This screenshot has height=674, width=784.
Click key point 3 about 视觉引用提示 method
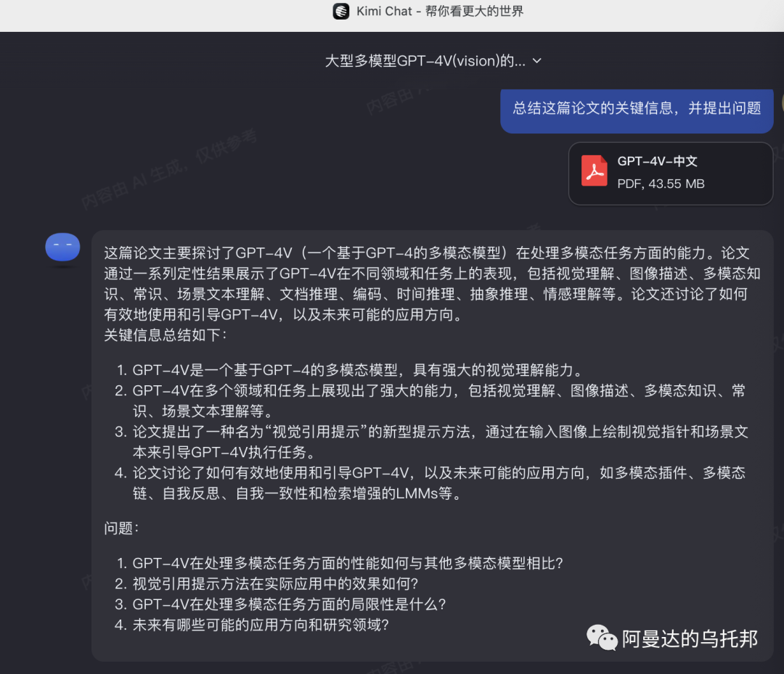point(439,432)
